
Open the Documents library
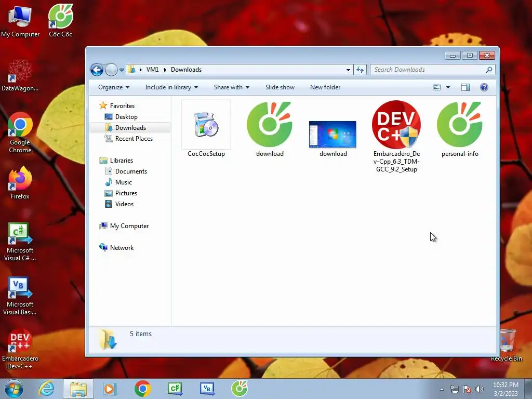tap(126, 171)
